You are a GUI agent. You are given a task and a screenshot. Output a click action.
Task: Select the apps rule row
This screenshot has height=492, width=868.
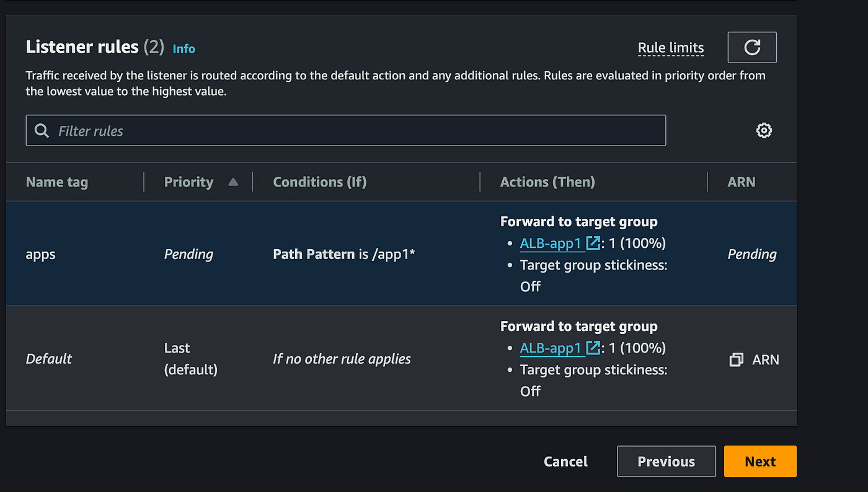(401, 253)
